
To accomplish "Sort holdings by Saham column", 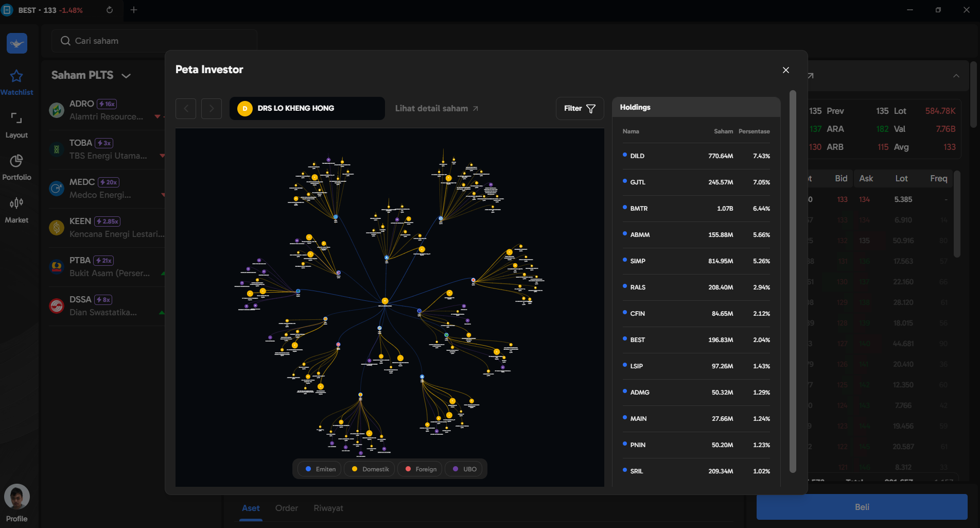I will pos(723,131).
